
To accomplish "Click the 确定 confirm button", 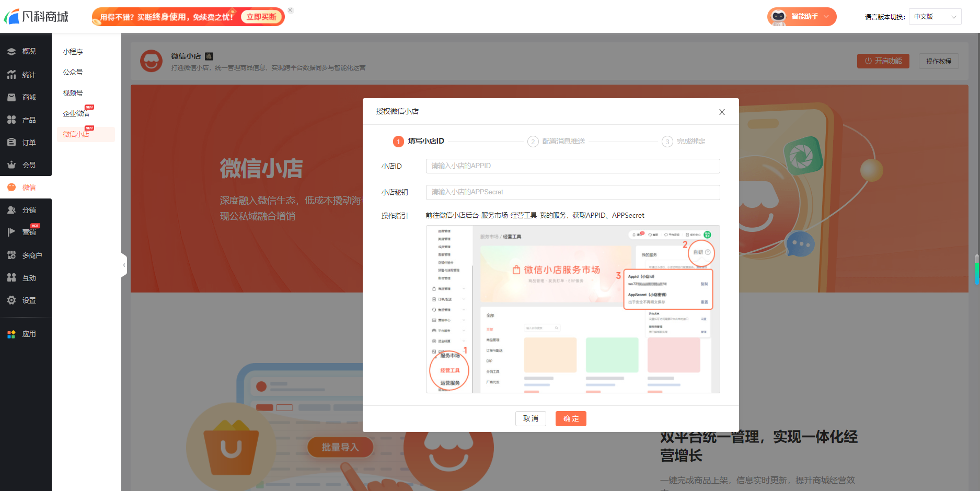I will click(571, 418).
